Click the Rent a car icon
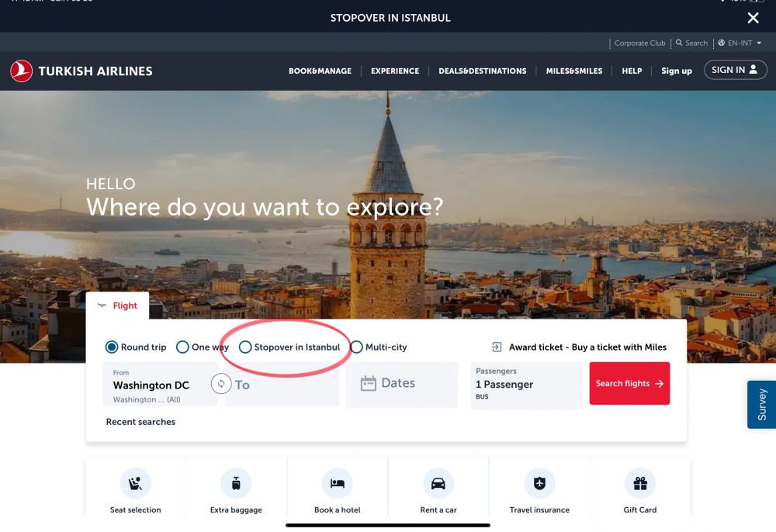Screen dimensions: 776x532 (438, 484)
